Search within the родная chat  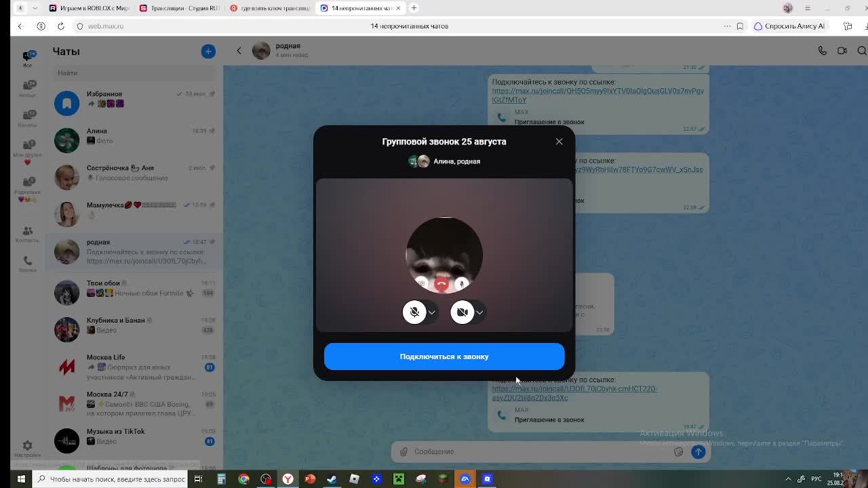coord(862,50)
